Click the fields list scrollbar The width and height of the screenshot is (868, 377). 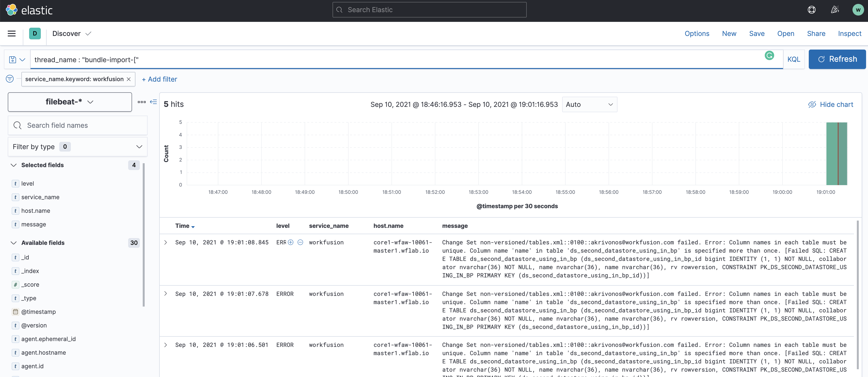[144, 235]
